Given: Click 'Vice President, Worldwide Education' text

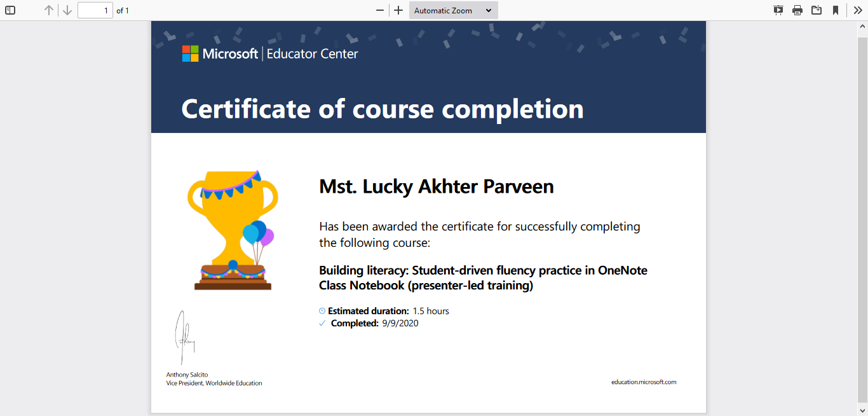Looking at the screenshot, I should pyautogui.click(x=214, y=383).
